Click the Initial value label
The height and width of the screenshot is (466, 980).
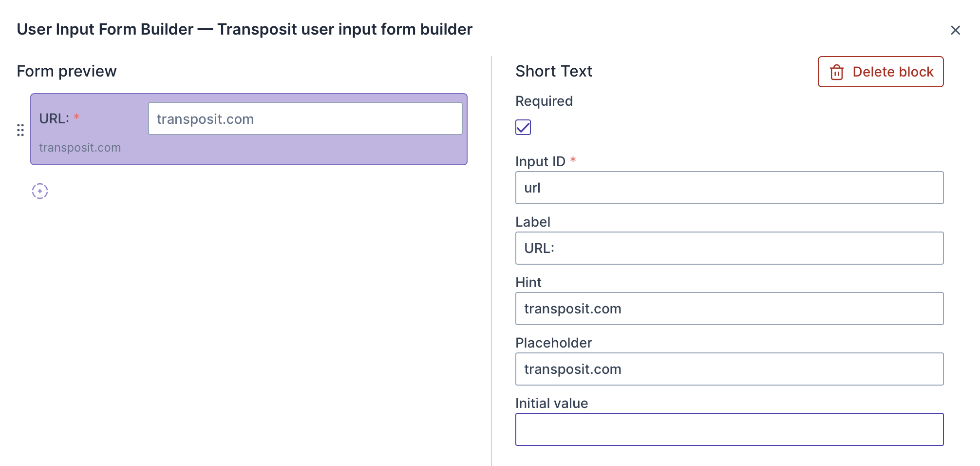(x=551, y=403)
